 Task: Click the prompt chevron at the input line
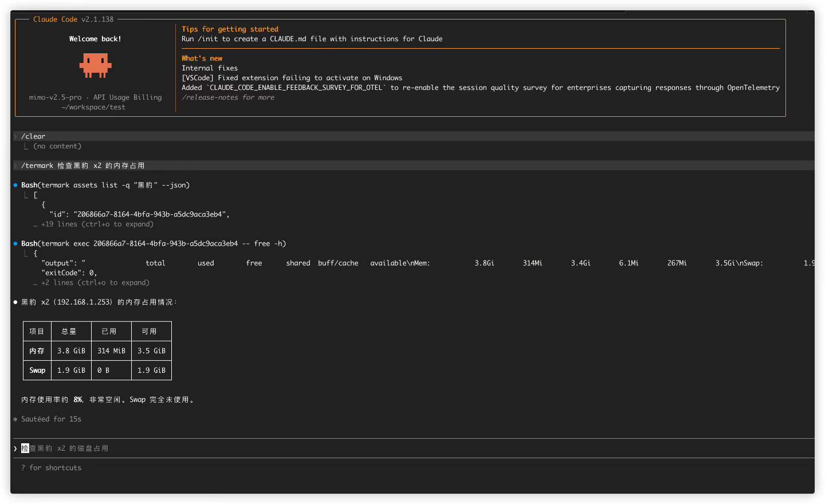[15, 448]
